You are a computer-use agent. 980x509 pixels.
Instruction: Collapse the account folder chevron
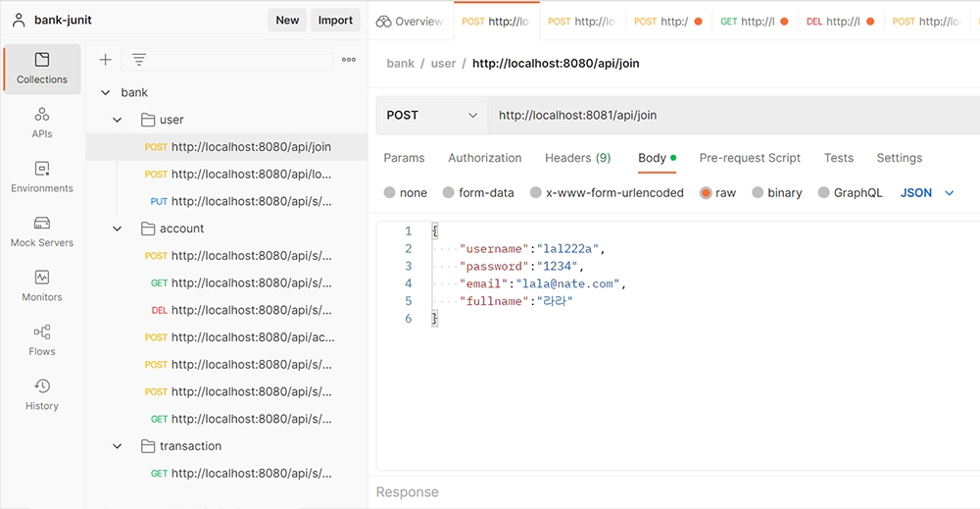(117, 229)
